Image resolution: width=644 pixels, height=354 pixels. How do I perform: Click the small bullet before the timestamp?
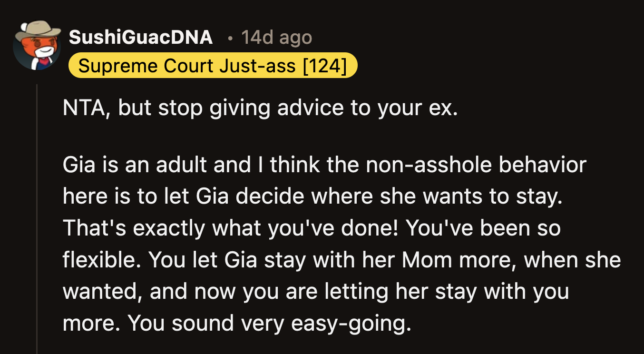pyautogui.click(x=229, y=38)
